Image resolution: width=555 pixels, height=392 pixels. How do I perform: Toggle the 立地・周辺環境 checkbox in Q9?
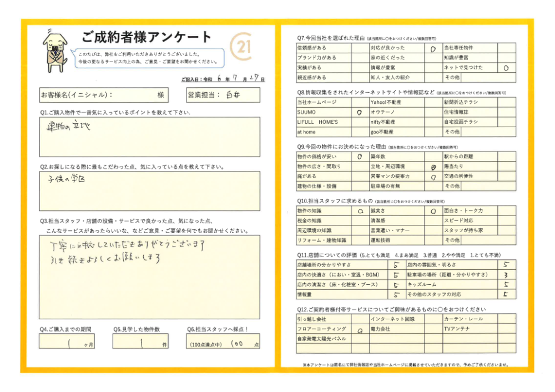433,167
